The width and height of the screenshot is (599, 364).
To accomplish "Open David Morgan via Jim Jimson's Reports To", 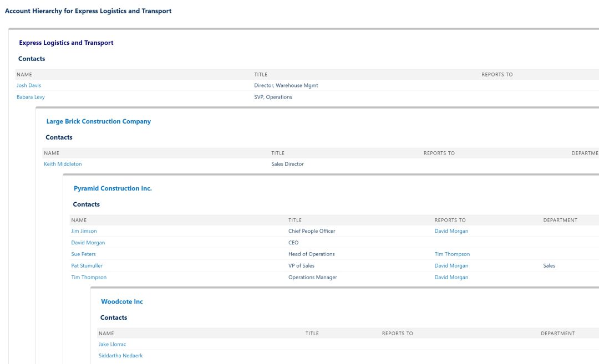I will pyautogui.click(x=451, y=231).
